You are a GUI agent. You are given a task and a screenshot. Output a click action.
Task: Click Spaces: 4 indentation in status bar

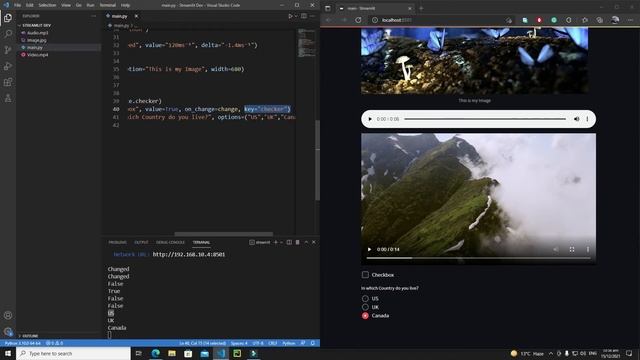239,343
